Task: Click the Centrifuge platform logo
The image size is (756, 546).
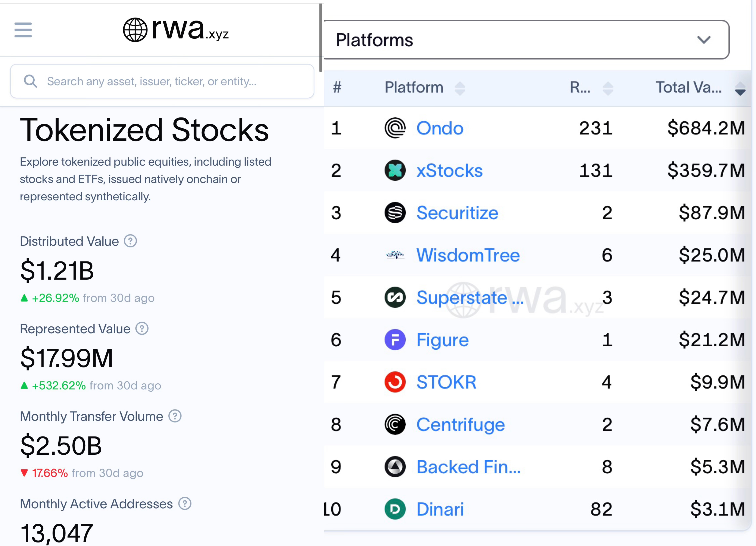Action: [395, 424]
